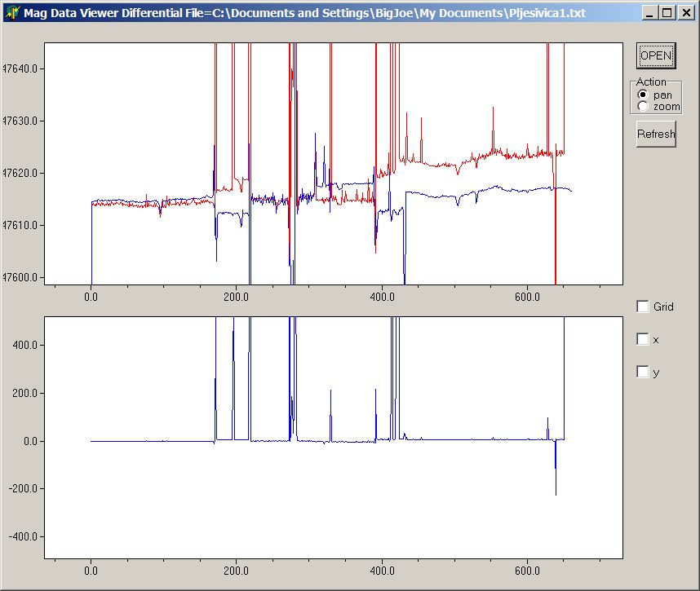700x591 pixels.
Task: Select the zoom action radio button
Action: pos(643,107)
